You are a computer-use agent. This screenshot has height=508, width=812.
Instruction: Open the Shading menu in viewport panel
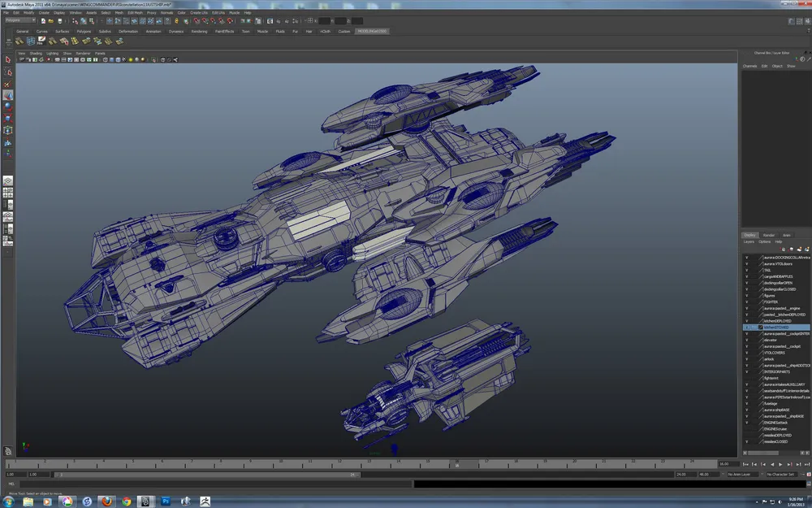click(36, 53)
